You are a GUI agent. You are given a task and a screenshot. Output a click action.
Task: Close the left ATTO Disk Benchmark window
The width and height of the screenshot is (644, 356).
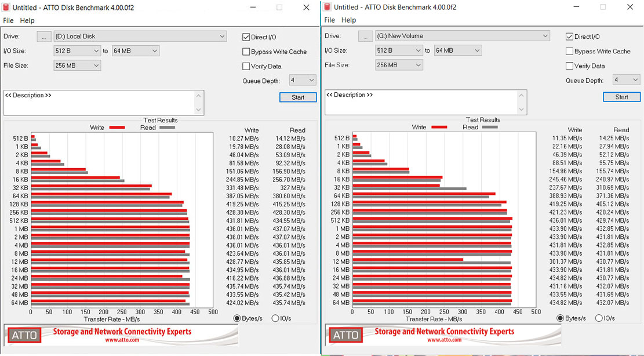coord(307,8)
